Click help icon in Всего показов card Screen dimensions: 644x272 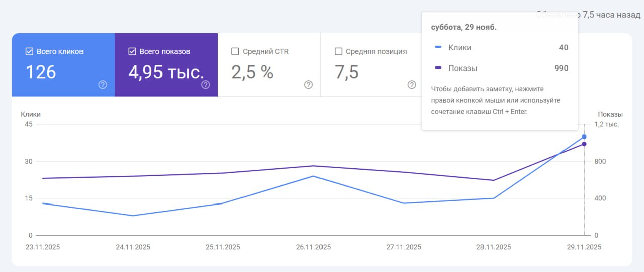[206, 85]
